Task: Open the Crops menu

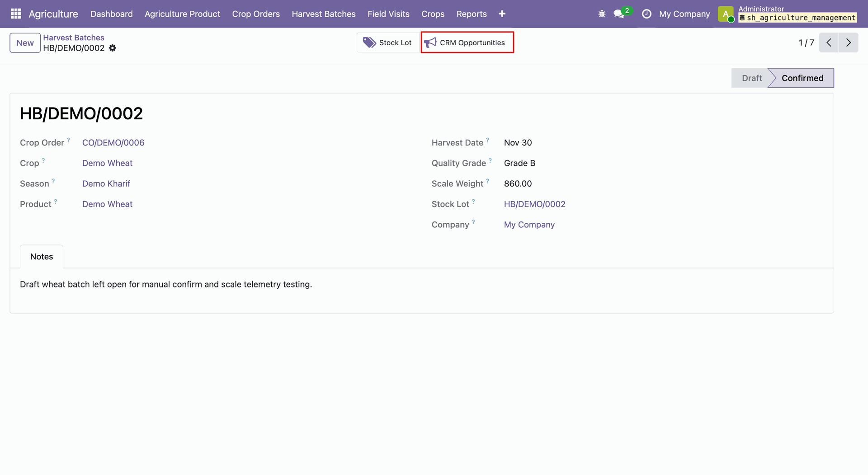Action: pyautogui.click(x=433, y=14)
